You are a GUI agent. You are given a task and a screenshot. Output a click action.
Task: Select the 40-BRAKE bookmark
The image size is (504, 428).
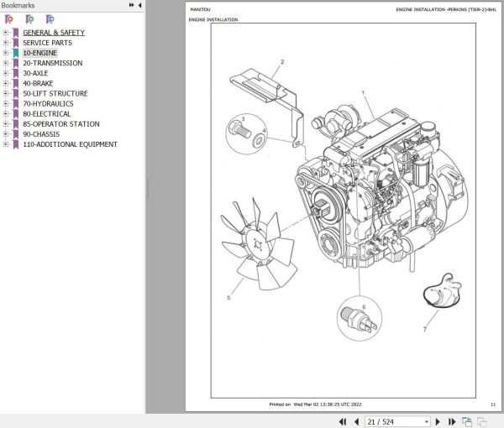coord(38,83)
